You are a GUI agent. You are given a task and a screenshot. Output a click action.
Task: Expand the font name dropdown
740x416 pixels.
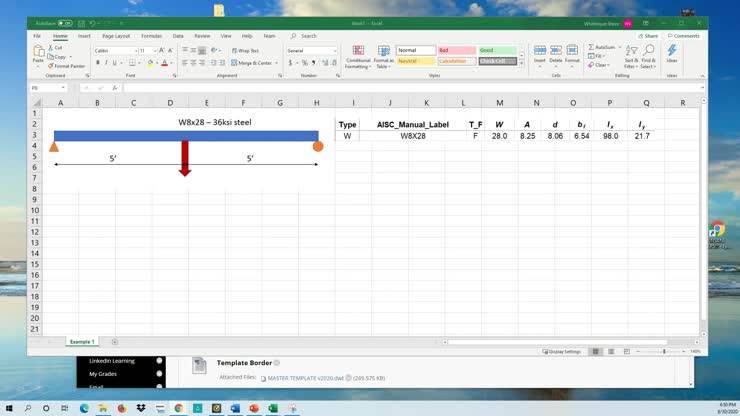[134, 50]
